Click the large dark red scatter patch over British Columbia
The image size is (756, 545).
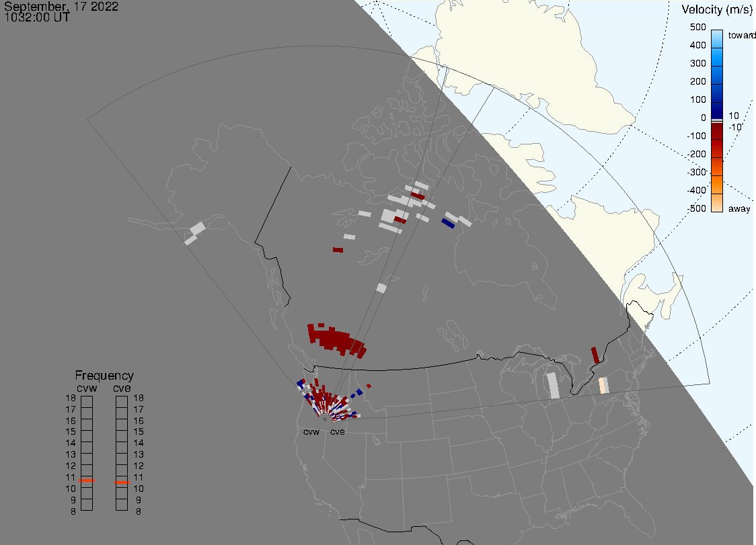[x=336, y=340]
